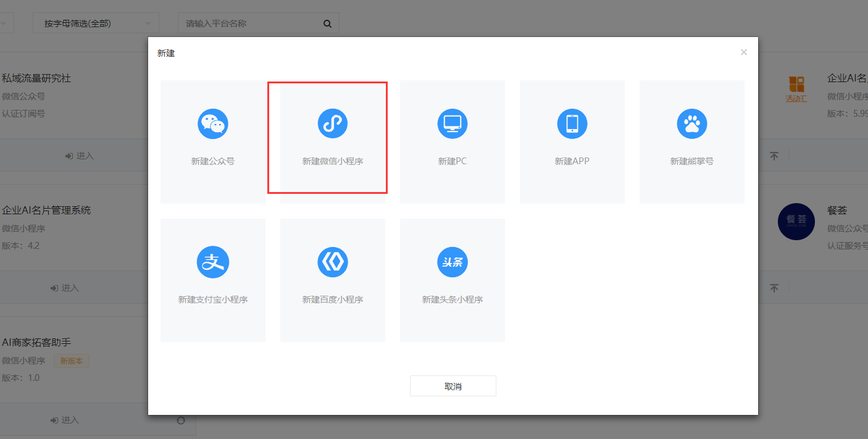Select 新建APP label
Viewport: 868px width, 439px height.
(x=572, y=161)
